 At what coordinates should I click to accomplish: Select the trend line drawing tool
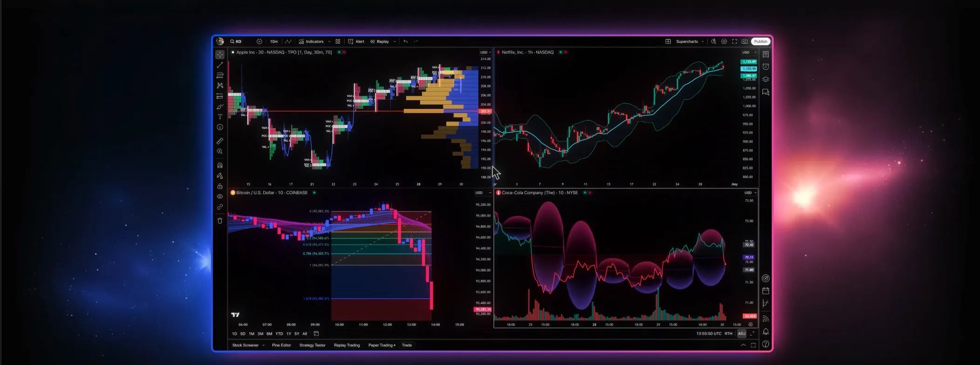[220, 65]
